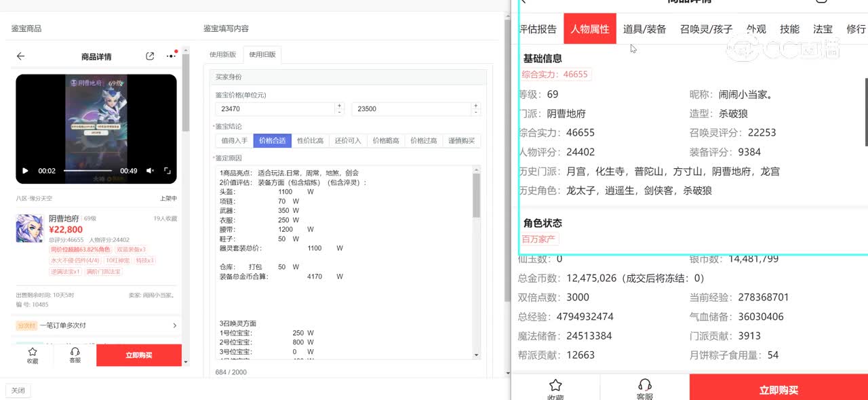Click the 关闭 button at bottom left
Image resolution: width=868 pixels, height=400 pixels.
tap(18, 391)
